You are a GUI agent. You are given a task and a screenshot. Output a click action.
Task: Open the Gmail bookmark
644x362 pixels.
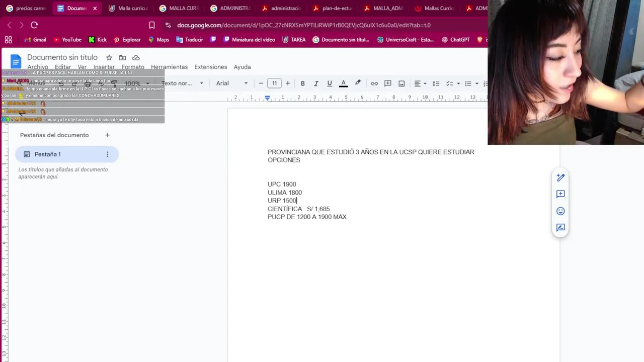(35, 40)
